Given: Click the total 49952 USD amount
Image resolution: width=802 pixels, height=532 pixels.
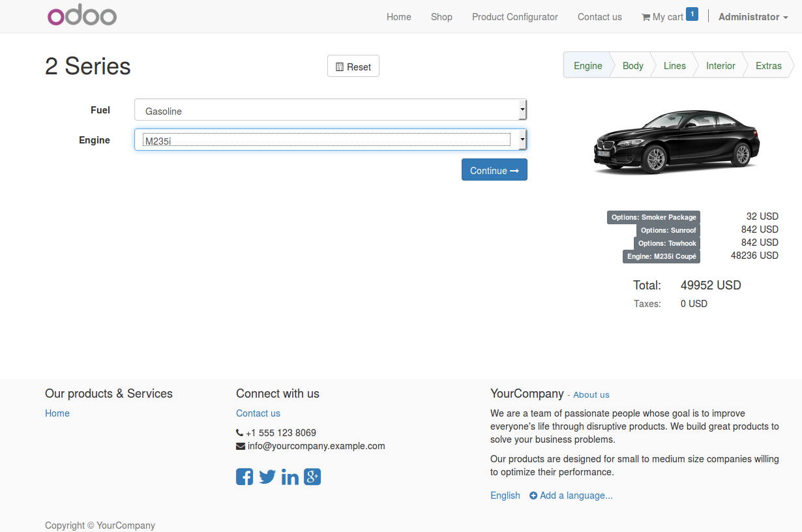Looking at the screenshot, I should [x=711, y=286].
